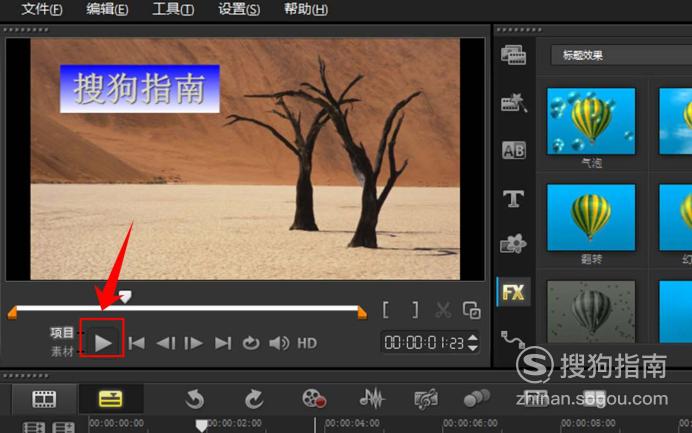692x433 pixels.
Task: Click the 搜狗指南 title in preview
Action: [x=139, y=89]
